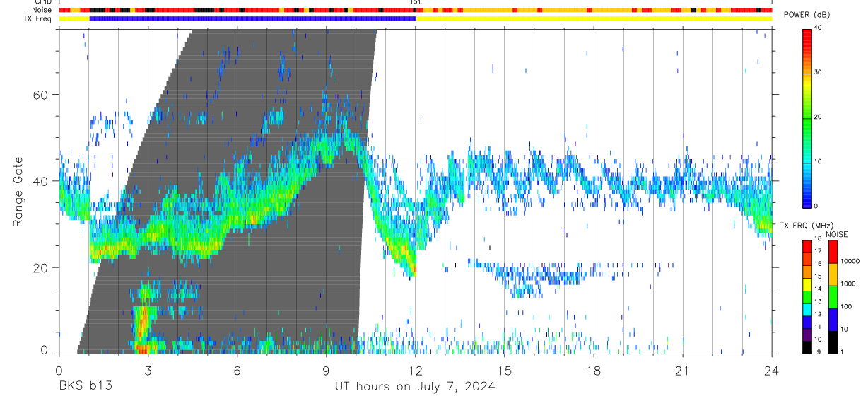This screenshot has height=401, width=868.
Task: Click the 10 label on POWER scale
Action: (819, 162)
